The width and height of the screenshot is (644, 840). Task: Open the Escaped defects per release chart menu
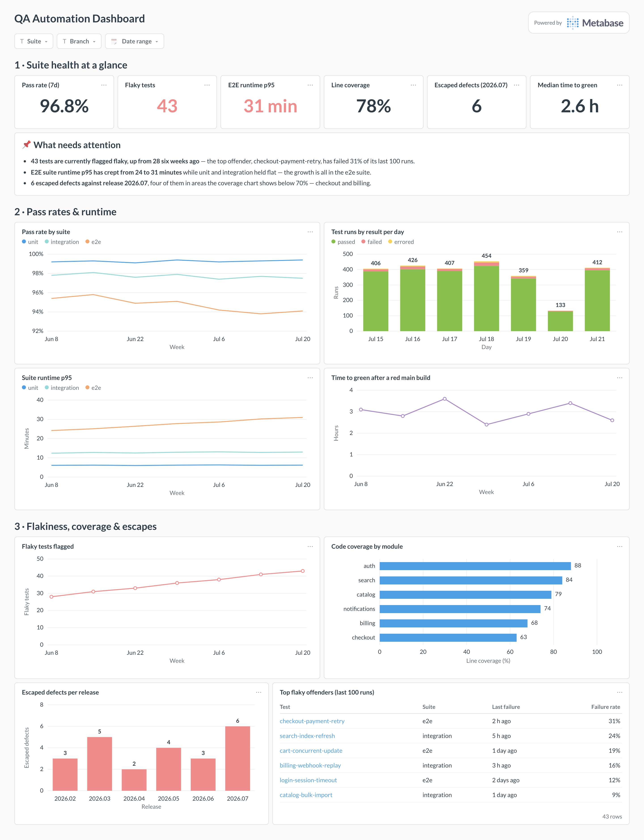[x=259, y=692]
